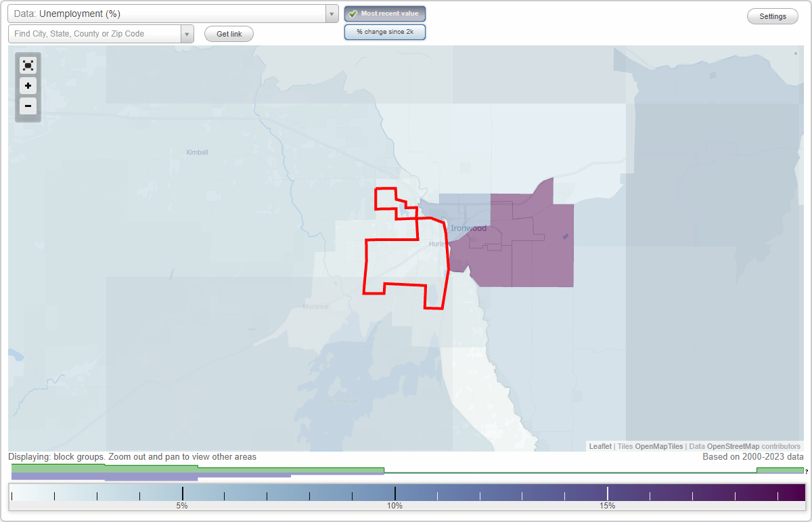Click the Hurley map label

coord(437,244)
